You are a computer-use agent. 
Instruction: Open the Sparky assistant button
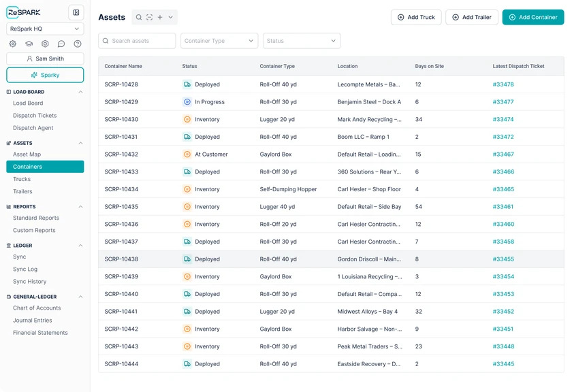[45, 75]
